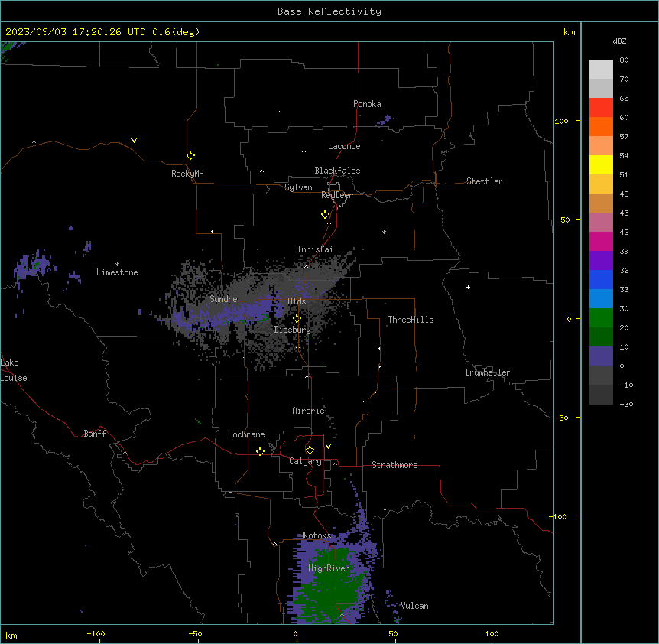The image size is (659, 644).
Task: Click the small purple echo near Ponoka
Action: coord(384,121)
